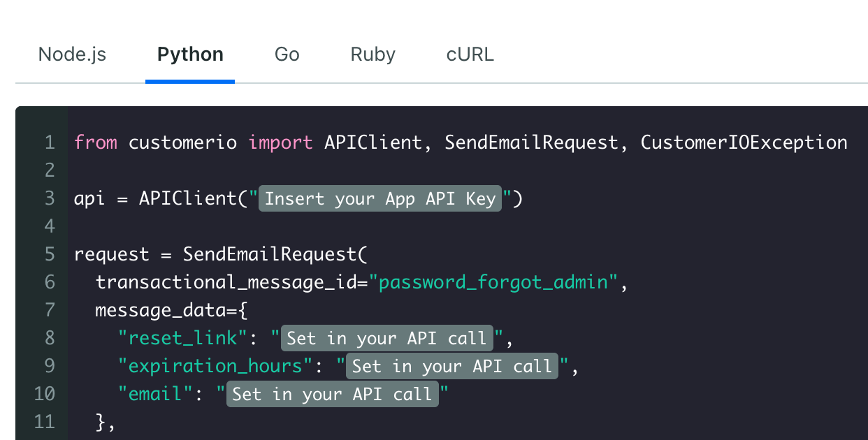Switch to the Node.js tab

[72, 54]
